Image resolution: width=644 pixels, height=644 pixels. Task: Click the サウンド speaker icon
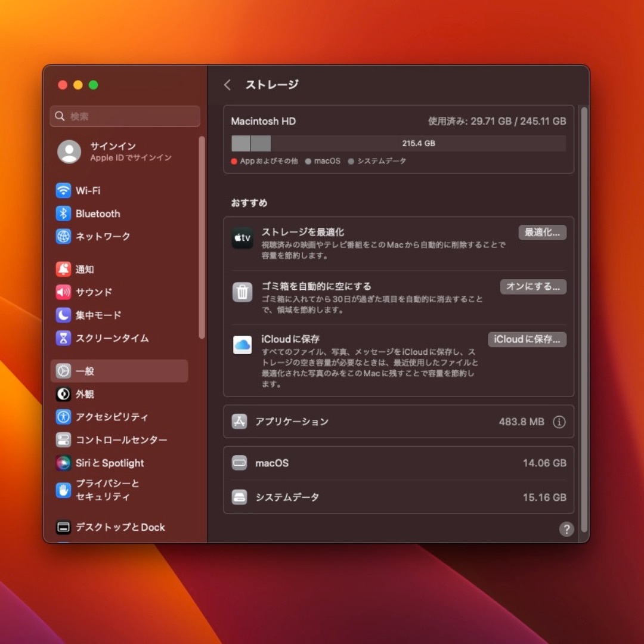click(63, 292)
